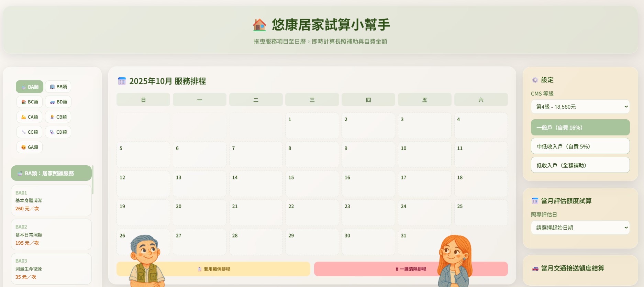Select 中低收入戶 (自費 5%) option
Screen dimensions: 644x287
point(580,146)
